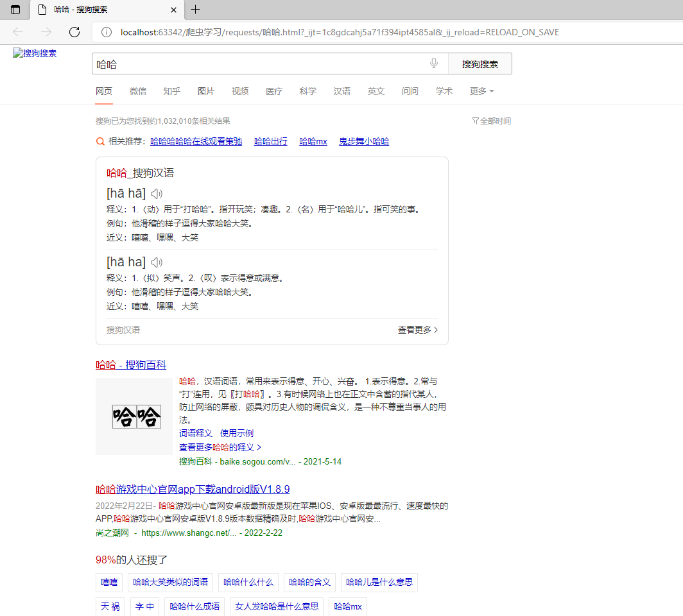Open 哈哈哈哈哈在线观看策驰 recommendation link
This screenshot has width=683, height=616.
tap(196, 141)
